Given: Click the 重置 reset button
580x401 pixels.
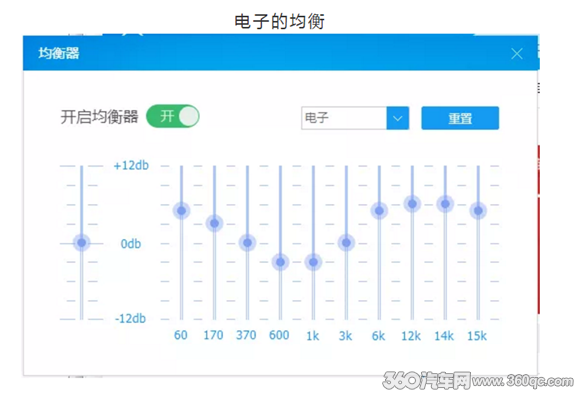Looking at the screenshot, I should point(460,118).
